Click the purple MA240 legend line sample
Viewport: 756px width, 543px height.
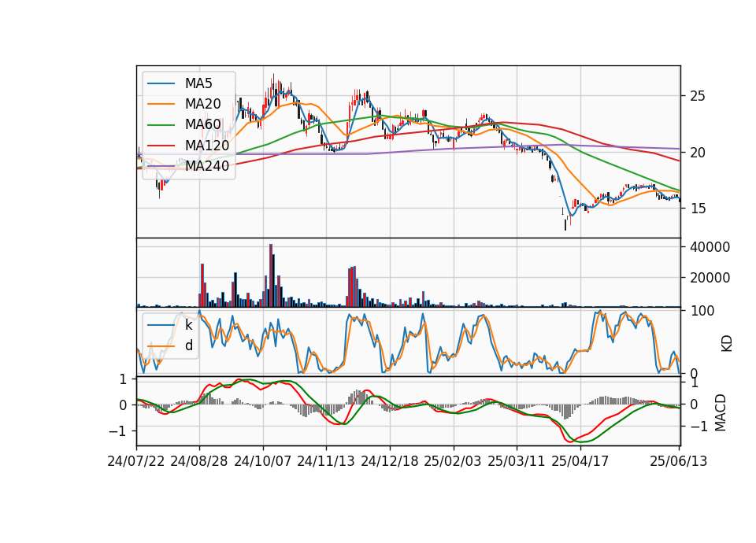click(x=161, y=166)
